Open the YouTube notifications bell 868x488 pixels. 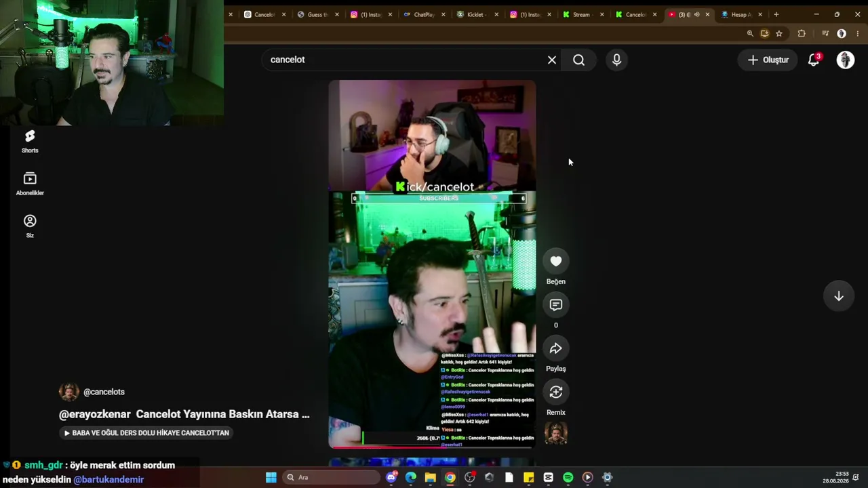point(814,60)
